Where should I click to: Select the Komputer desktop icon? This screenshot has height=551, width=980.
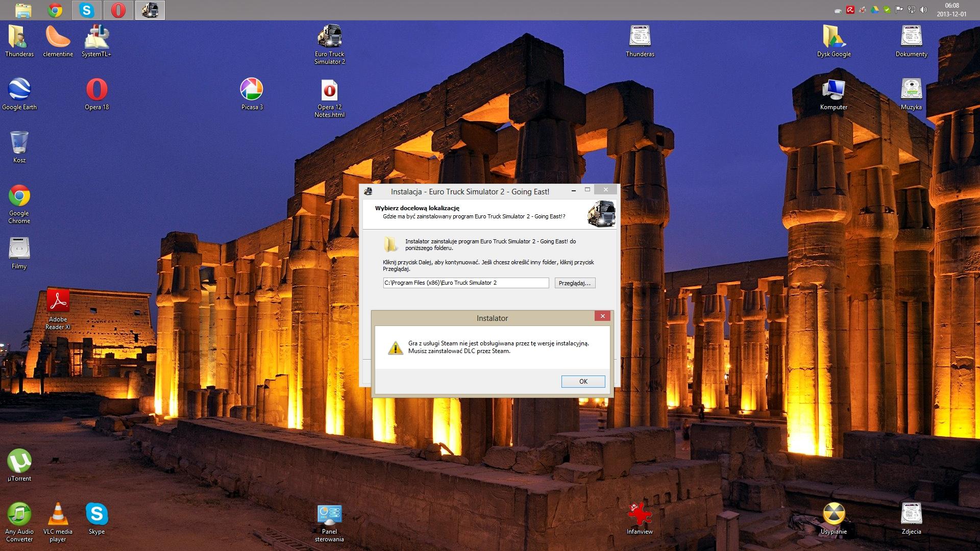point(834,94)
